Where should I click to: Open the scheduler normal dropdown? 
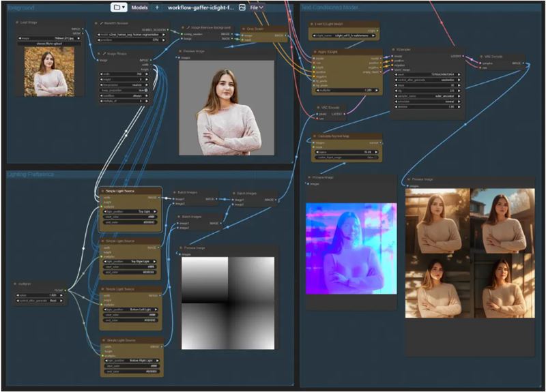[427, 102]
